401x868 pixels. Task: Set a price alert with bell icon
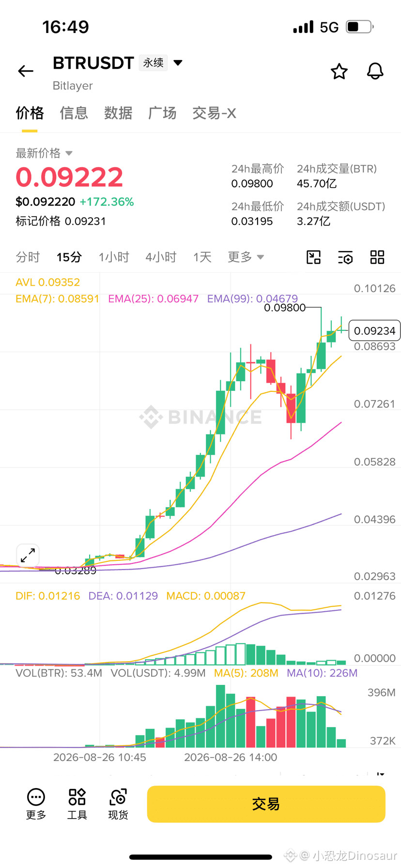point(375,71)
